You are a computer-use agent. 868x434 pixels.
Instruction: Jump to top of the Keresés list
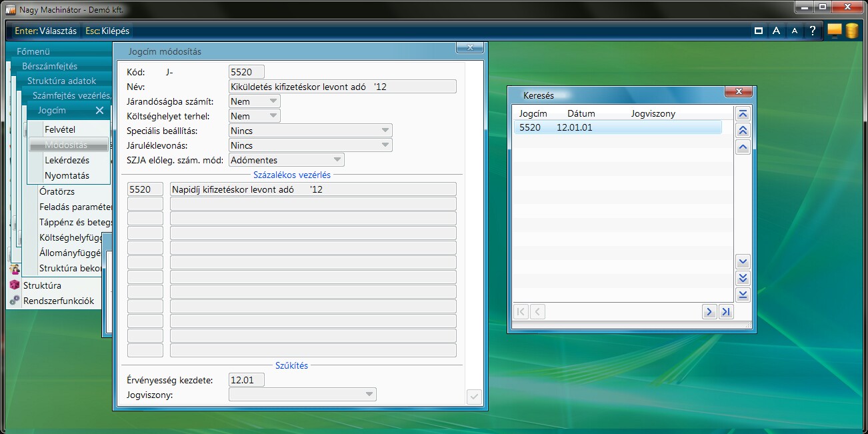[743, 114]
